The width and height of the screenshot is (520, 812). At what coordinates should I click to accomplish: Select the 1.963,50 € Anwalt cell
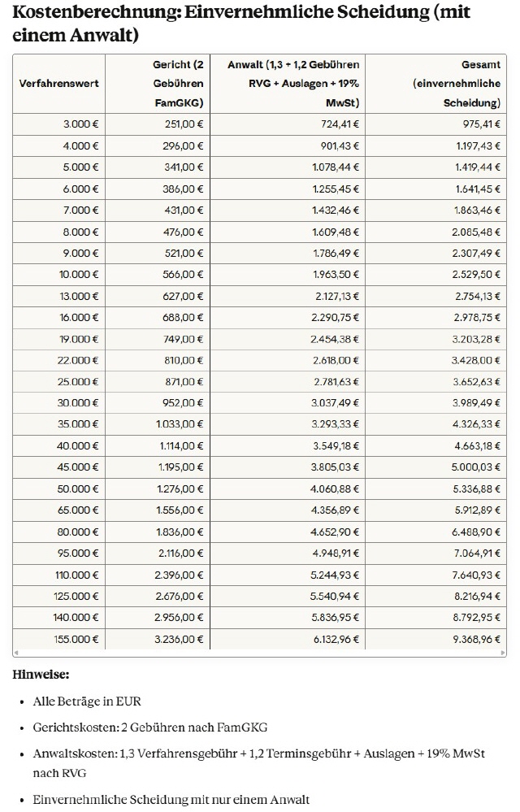tap(335, 274)
